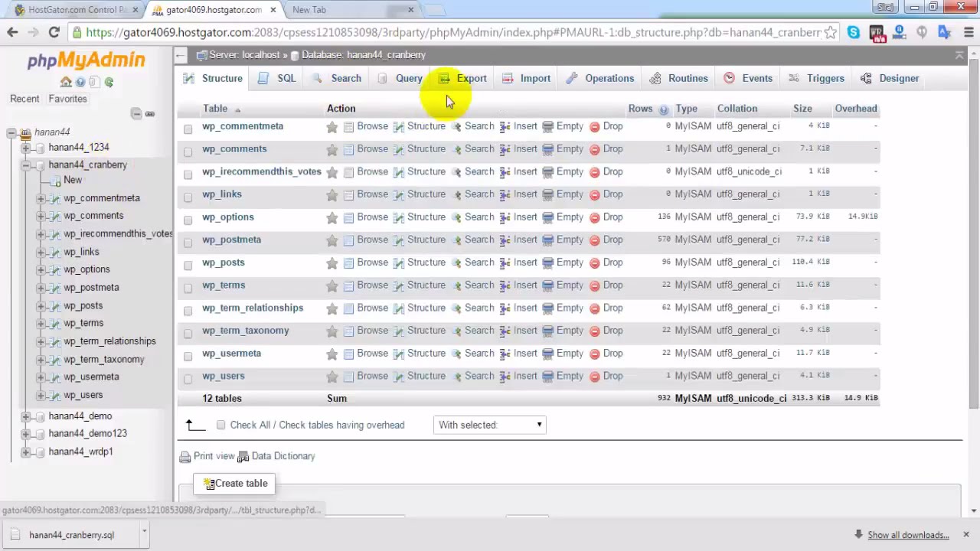This screenshot has height=551, width=980.
Task: Select wp_irecommendthis_votes checkbox
Action: pyautogui.click(x=188, y=174)
